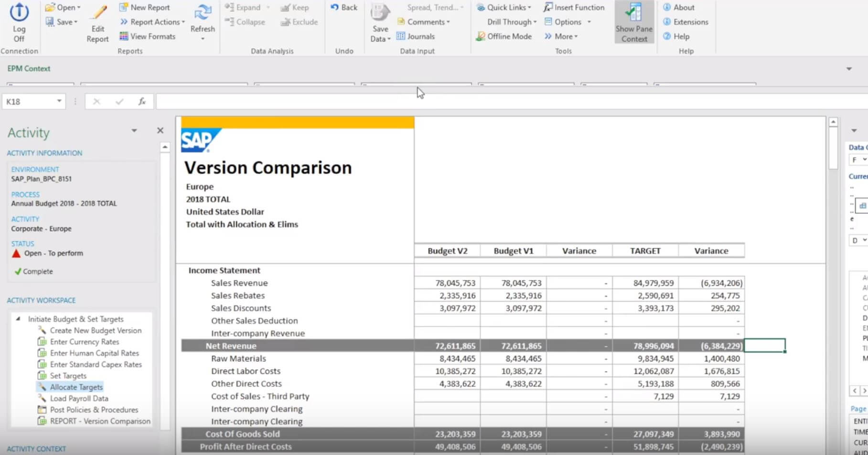Click the About info icon
The width and height of the screenshot is (868, 455).
click(x=667, y=8)
